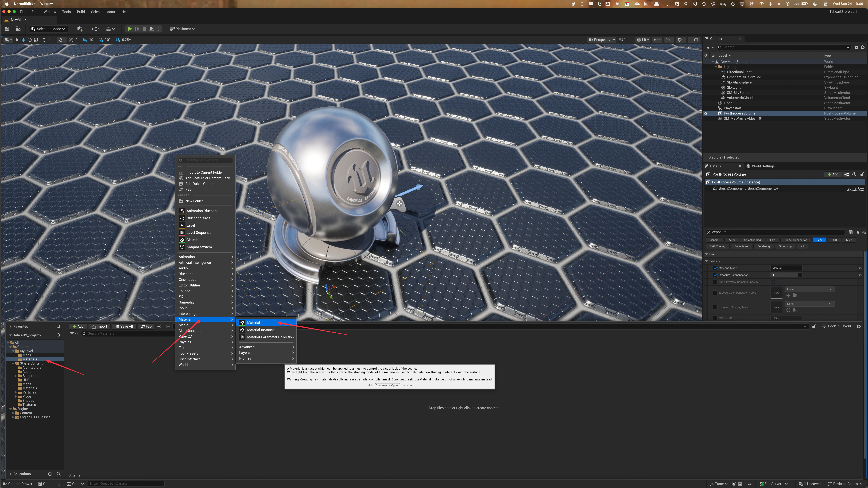This screenshot has width=868, height=488.
Task: Open the Platforms dropdown
Action: click(x=182, y=29)
